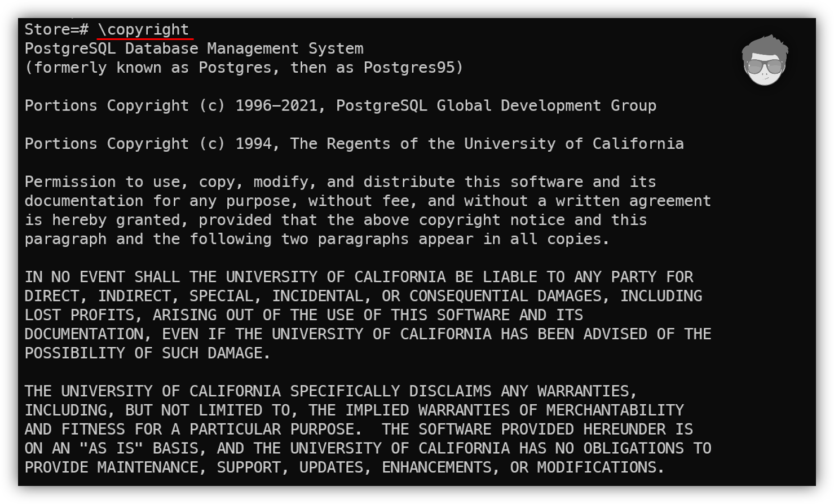Click the line starting 'PROVIDE MAINTENANCE, SUPPORT'
The image size is (834, 504).
pos(345,468)
